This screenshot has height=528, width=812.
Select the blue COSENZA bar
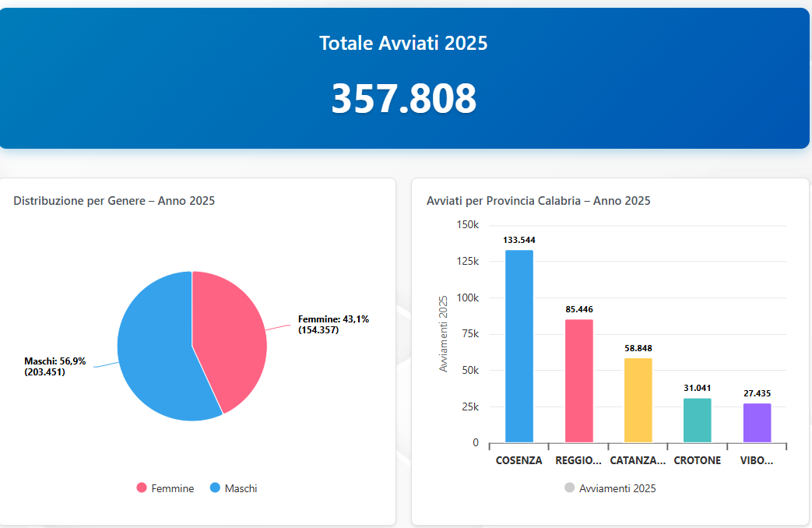[x=519, y=346]
